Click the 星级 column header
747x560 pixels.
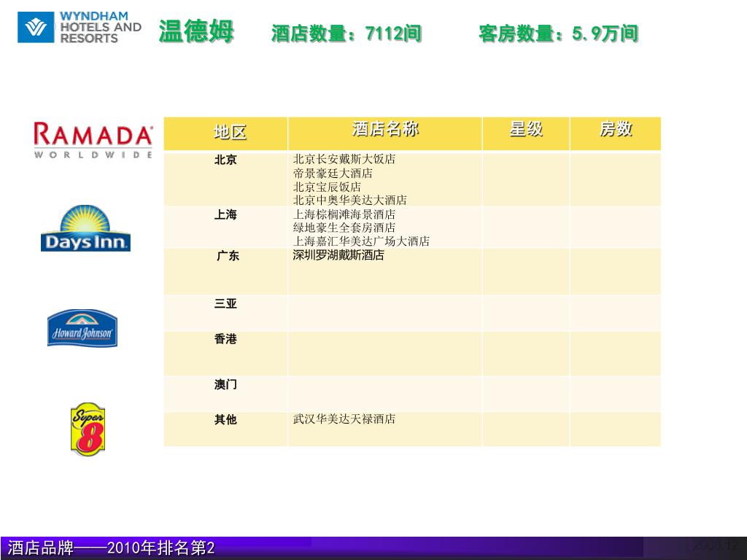coord(526,133)
